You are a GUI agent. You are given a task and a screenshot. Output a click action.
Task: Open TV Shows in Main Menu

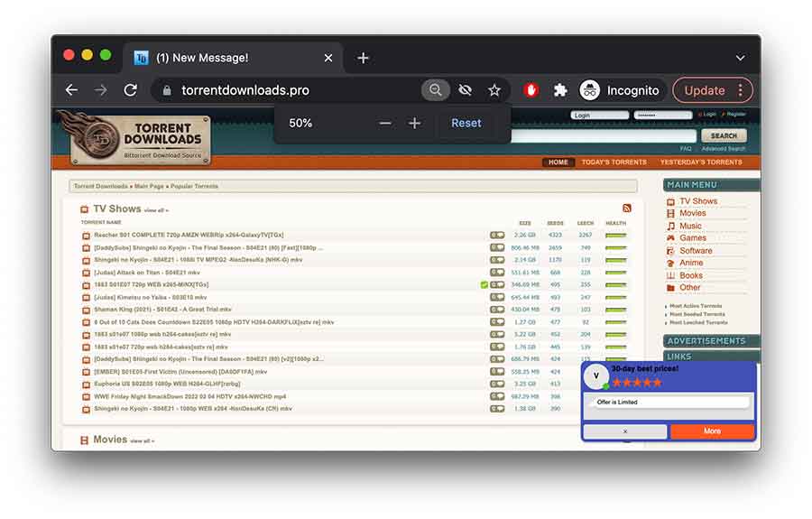[x=698, y=201]
